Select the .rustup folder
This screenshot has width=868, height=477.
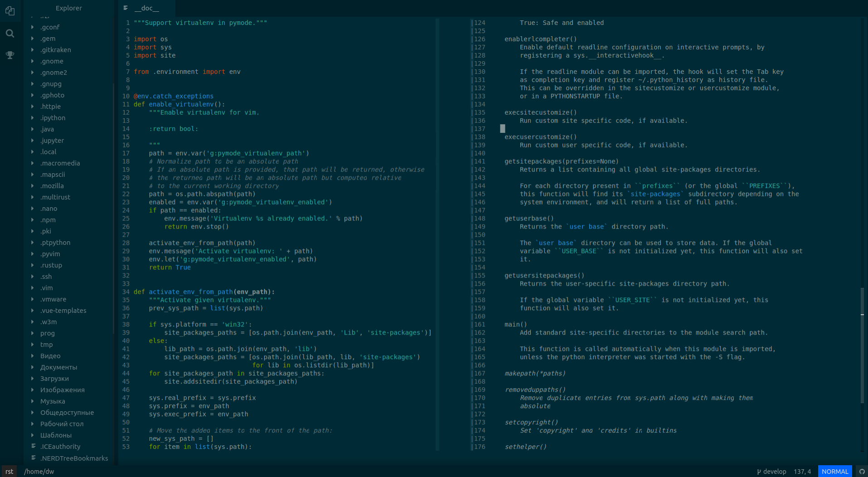[51, 265]
